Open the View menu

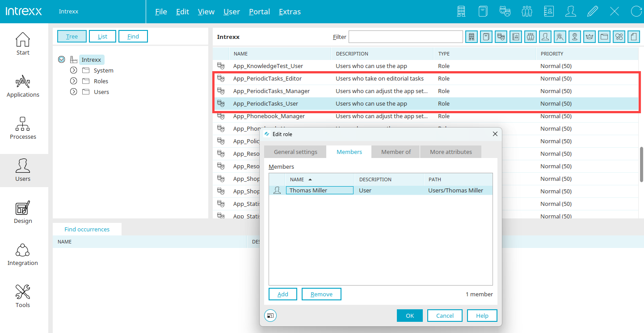coord(206,12)
